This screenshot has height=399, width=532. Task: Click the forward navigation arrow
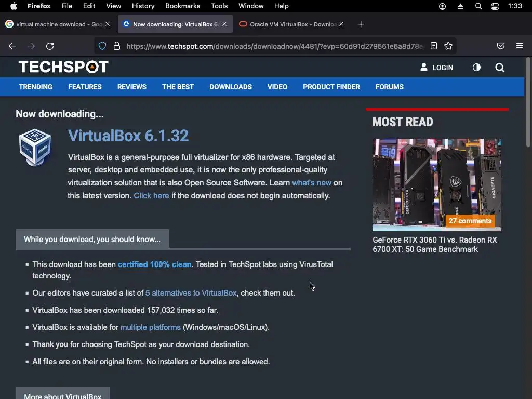pyautogui.click(x=31, y=46)
